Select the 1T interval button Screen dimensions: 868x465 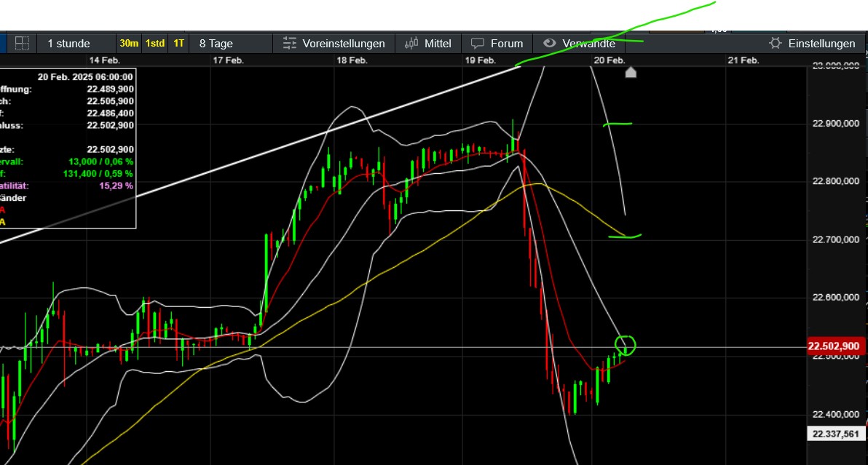pos(179,43)
